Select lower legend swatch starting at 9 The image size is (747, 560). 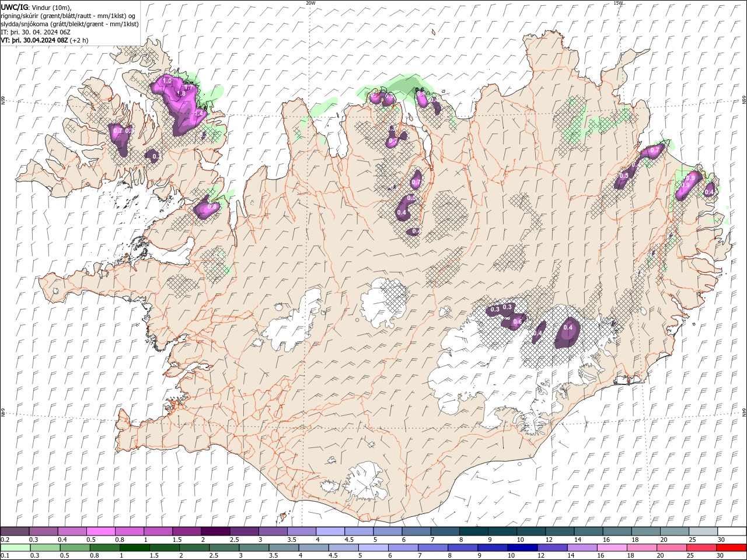pos(492,548)
